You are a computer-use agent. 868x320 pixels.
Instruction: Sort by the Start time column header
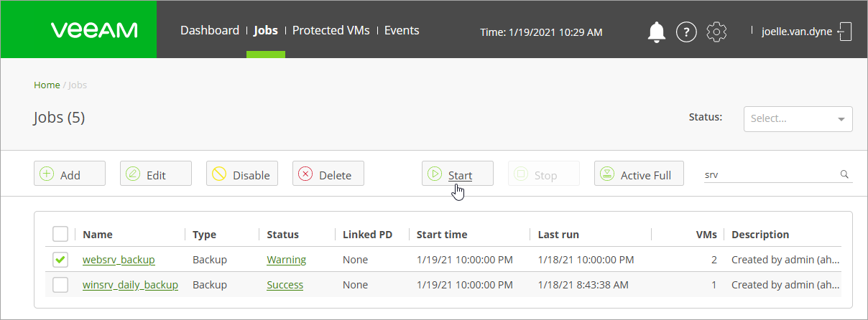click(x=442, y=235)
